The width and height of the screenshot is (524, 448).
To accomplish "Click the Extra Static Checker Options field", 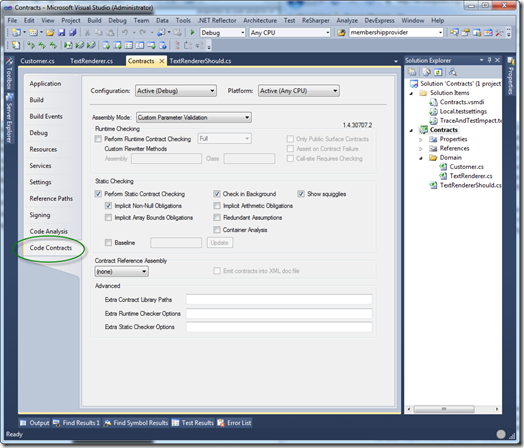I will (279, 327).
